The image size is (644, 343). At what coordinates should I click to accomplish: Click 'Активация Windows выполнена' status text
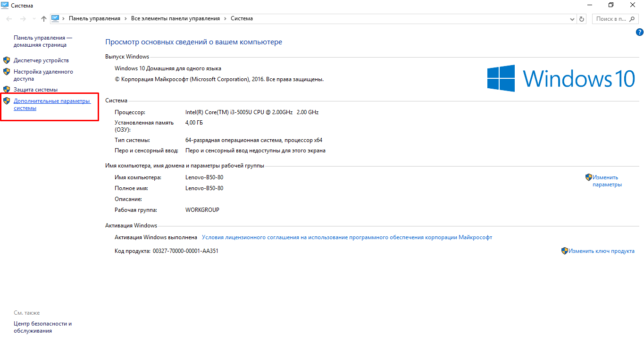(156, 237)
